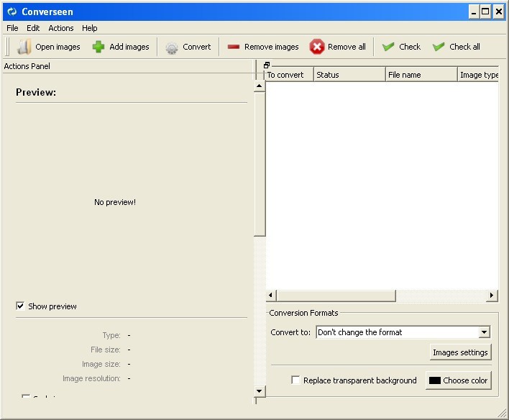This screenshot has width=509, height=420.
Task: Click the Images settings button
Action: [x=460, y=352]
